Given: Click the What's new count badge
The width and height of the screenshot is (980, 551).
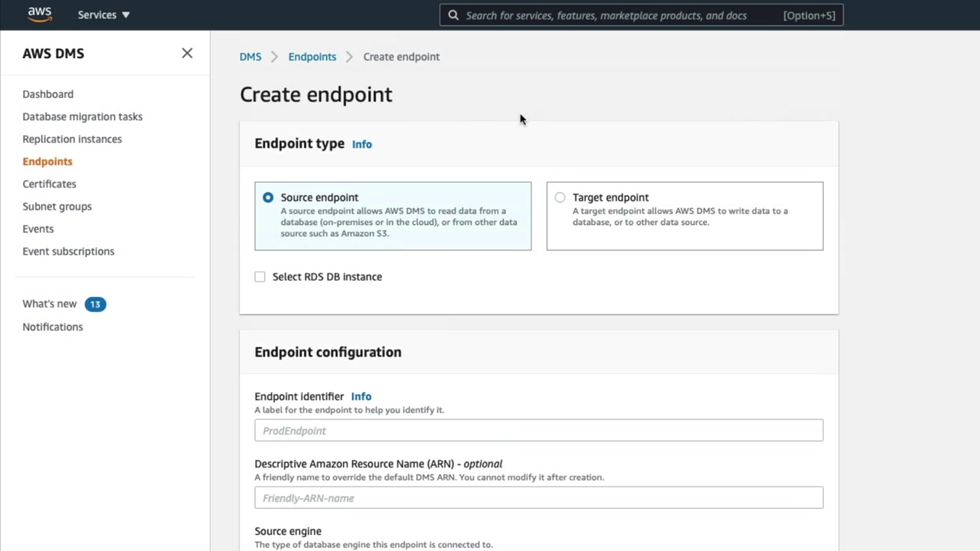Looking at the screenshot, I should 95,304.
